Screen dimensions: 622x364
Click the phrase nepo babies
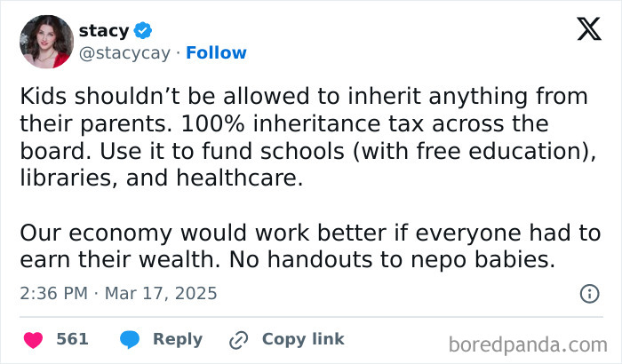[491, 260]
